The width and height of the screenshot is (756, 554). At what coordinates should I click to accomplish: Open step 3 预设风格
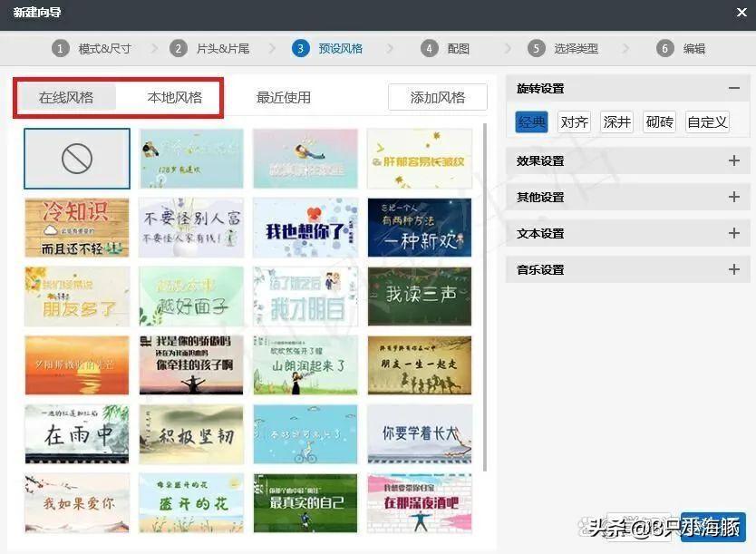[x=327, y=49]
